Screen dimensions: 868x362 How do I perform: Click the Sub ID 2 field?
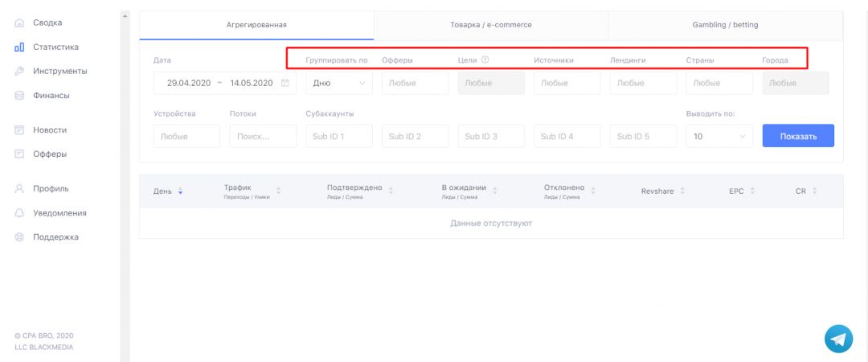(x=416, y=136)
